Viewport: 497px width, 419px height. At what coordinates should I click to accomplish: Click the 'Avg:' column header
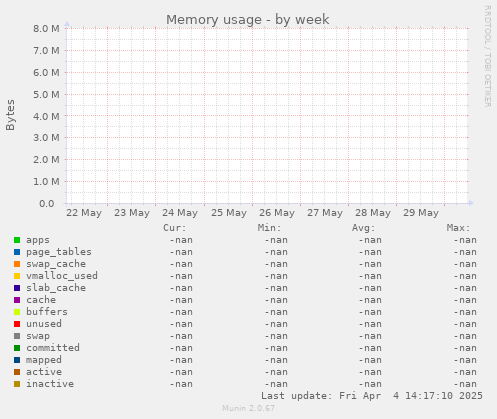coord(364,228)
